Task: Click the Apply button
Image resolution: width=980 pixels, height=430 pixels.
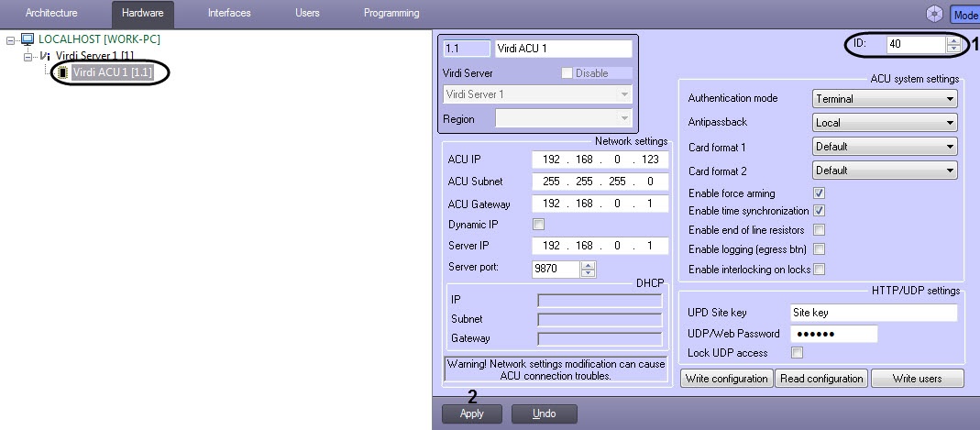Action: click(x=471, y=413)
